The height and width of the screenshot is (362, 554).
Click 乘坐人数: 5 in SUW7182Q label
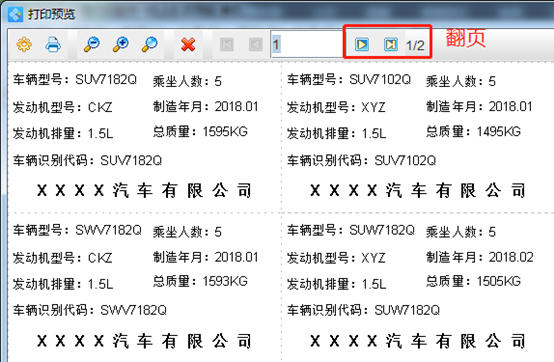(x=461, y=232)
